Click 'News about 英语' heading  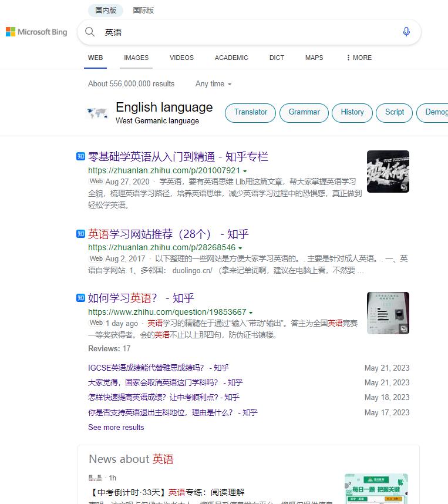[131, 459]
